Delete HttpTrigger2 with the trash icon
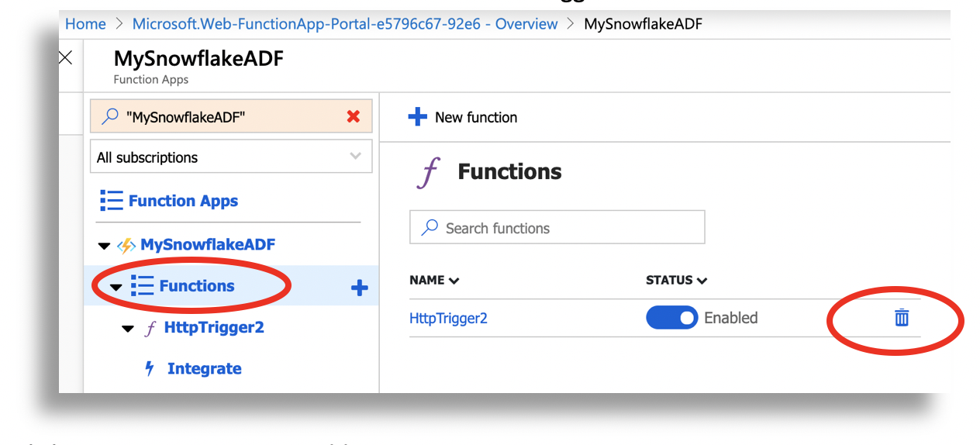 902,318
